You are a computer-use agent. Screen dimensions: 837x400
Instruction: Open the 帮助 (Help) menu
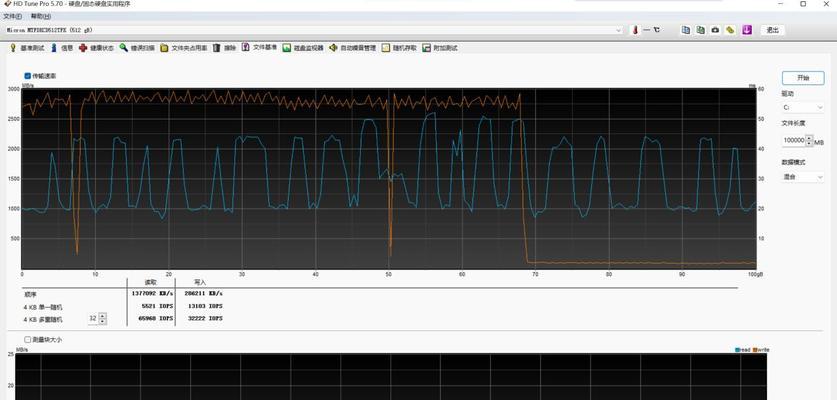41,17
